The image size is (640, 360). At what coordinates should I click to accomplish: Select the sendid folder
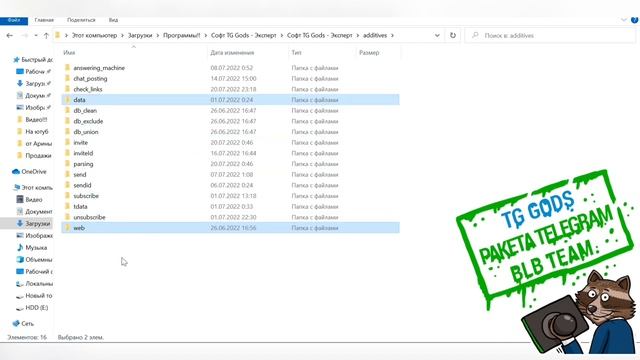click(82, 185)
